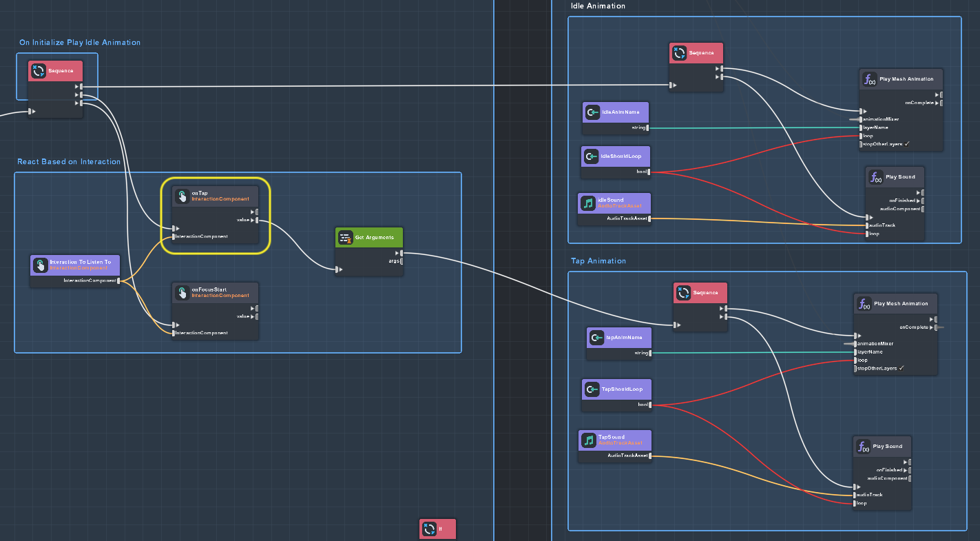
Task: Click the onTap node's hand icon
Action: click(x=182, y=196)
